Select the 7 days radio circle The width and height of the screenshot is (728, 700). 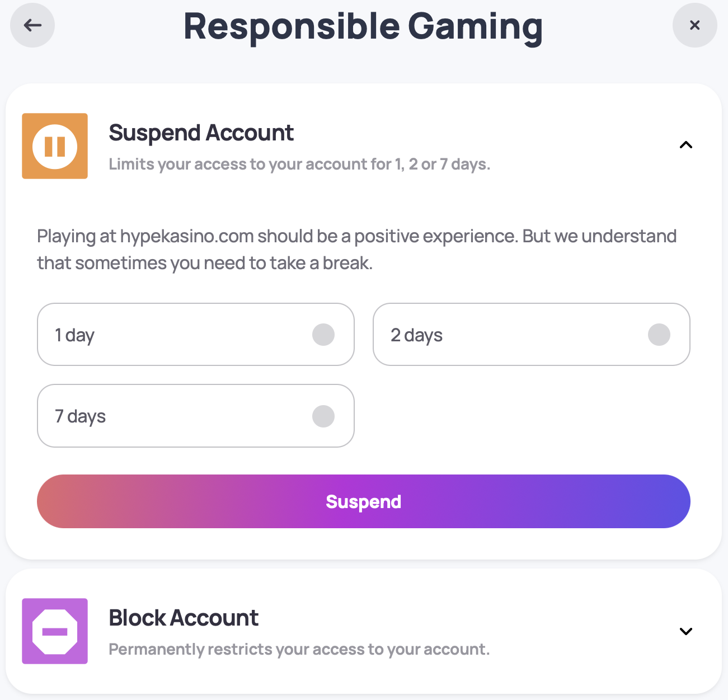323,416
